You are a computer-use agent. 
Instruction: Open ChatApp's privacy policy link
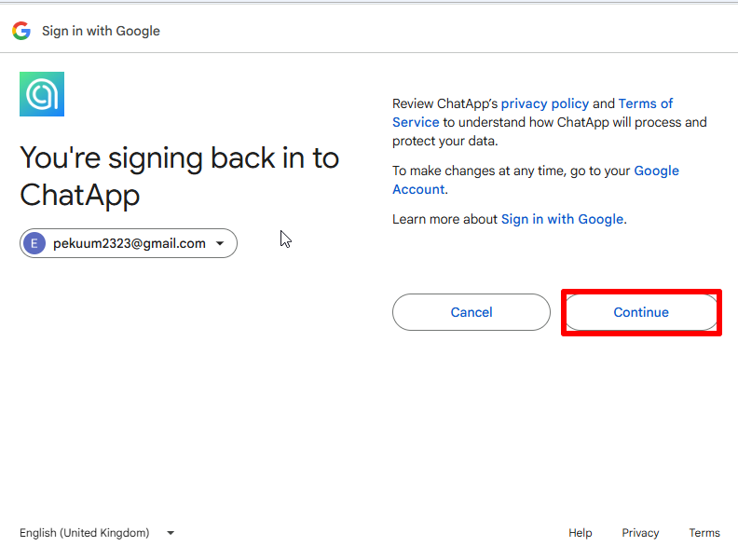[544, 103]
